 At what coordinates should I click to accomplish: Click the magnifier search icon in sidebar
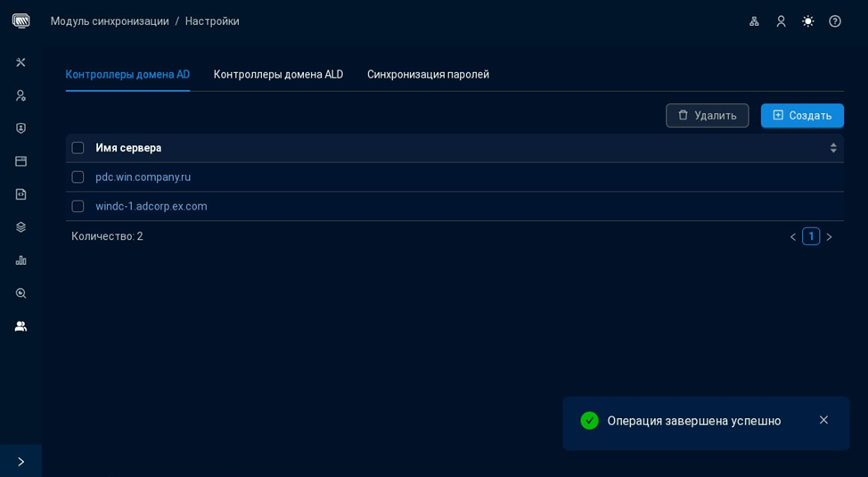point(20,293)
